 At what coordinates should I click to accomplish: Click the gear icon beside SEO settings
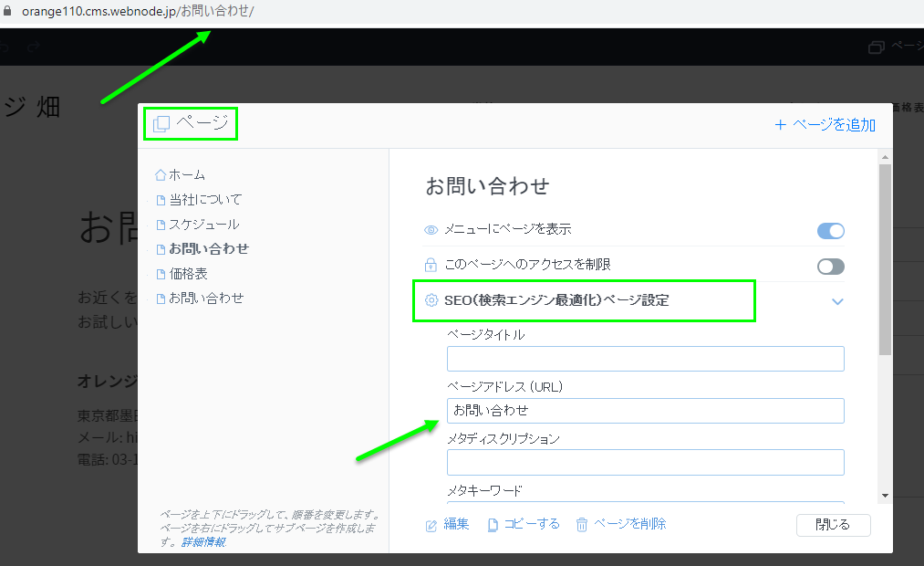point(431,300)
